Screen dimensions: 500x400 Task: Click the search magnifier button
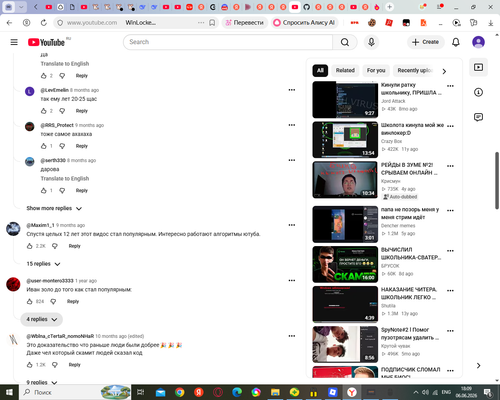point(345,42)
